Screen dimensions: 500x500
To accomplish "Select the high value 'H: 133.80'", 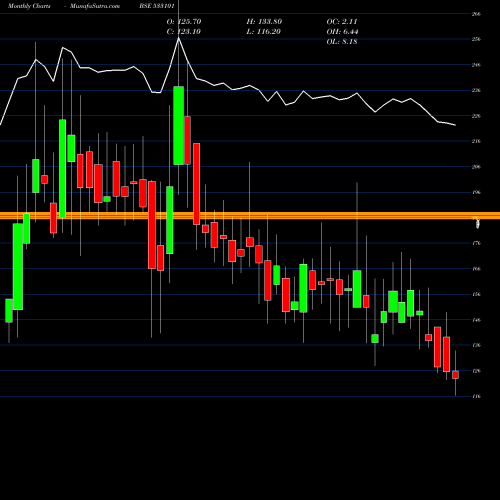I will [x=264, y=22].
